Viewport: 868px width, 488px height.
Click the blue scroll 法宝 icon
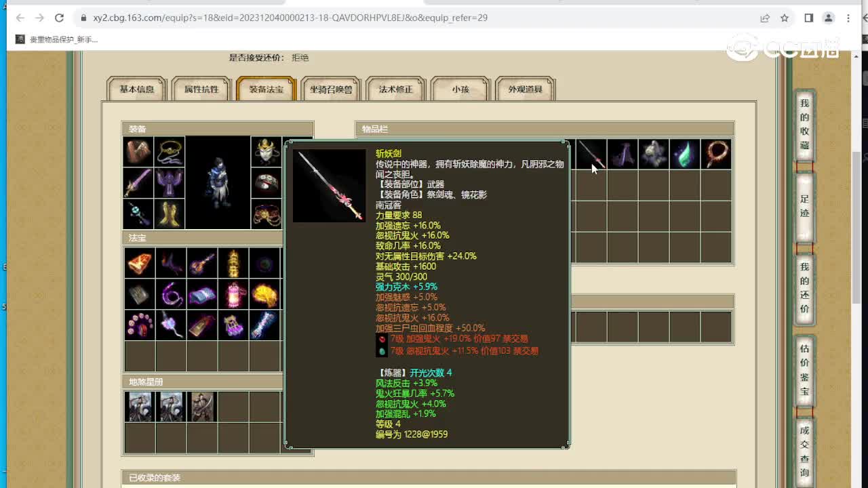[202, 294]
